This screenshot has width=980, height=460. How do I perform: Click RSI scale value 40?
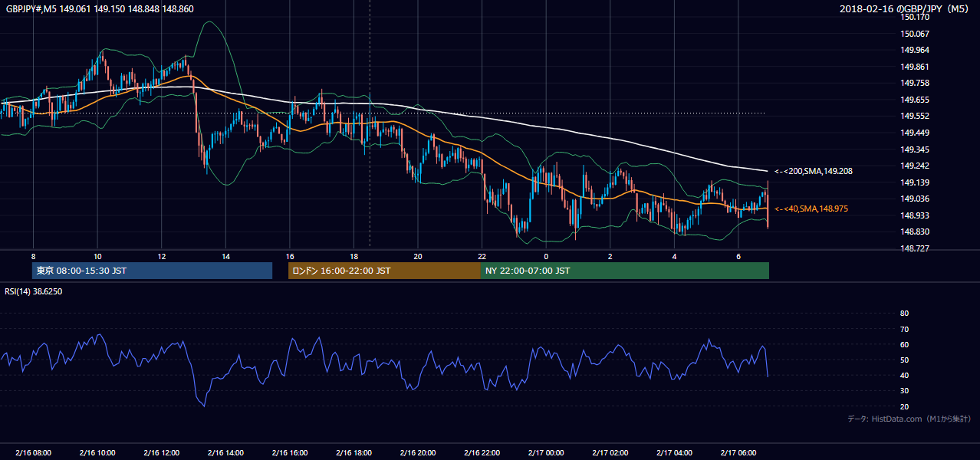click(904, 375)
